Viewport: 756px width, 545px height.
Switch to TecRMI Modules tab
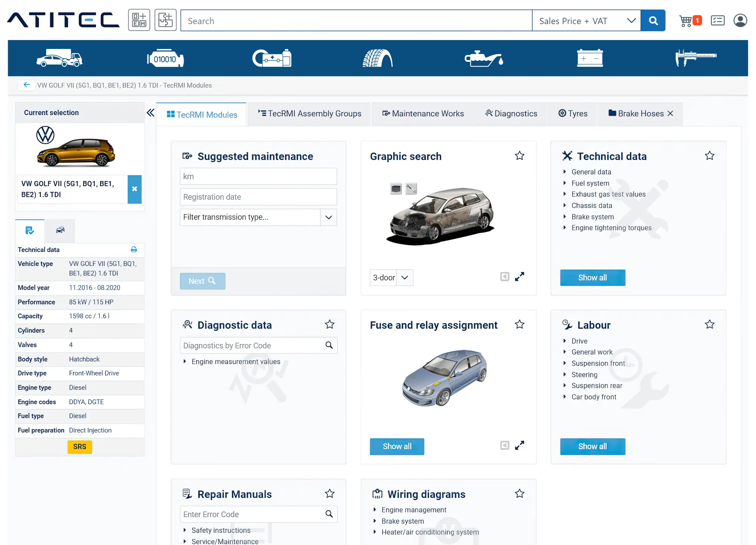[202, 115]
